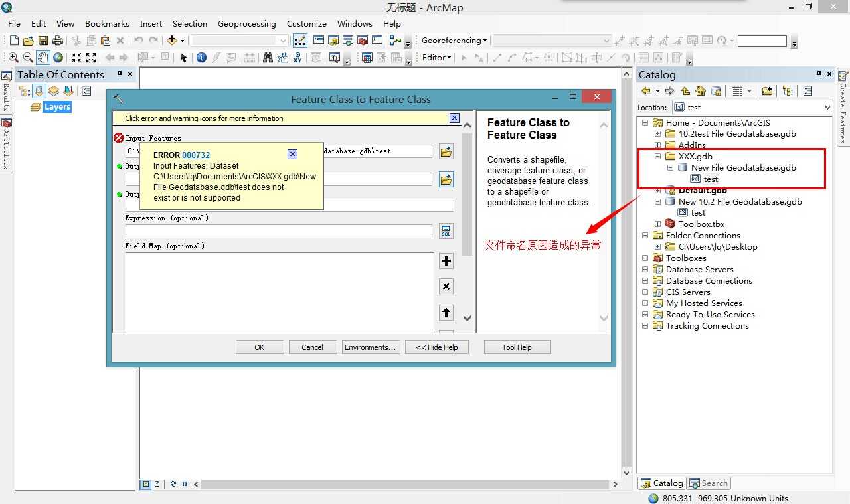Browse for Output Location folder

click(x=446, y=179)
